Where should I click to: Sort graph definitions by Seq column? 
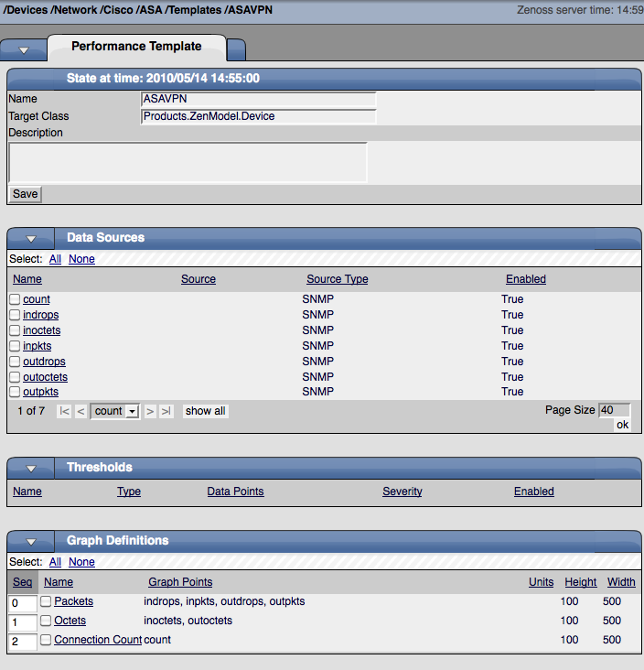coord(22,582)
